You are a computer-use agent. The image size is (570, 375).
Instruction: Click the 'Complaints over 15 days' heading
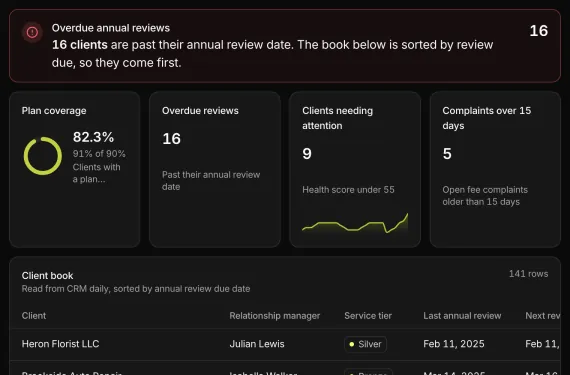(x=486, y=118)
